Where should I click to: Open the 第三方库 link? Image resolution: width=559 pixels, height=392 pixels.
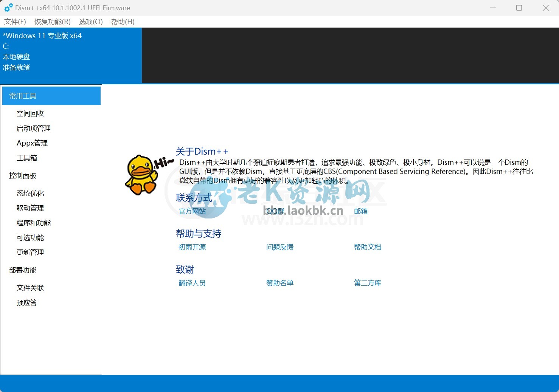coord(368,283)
